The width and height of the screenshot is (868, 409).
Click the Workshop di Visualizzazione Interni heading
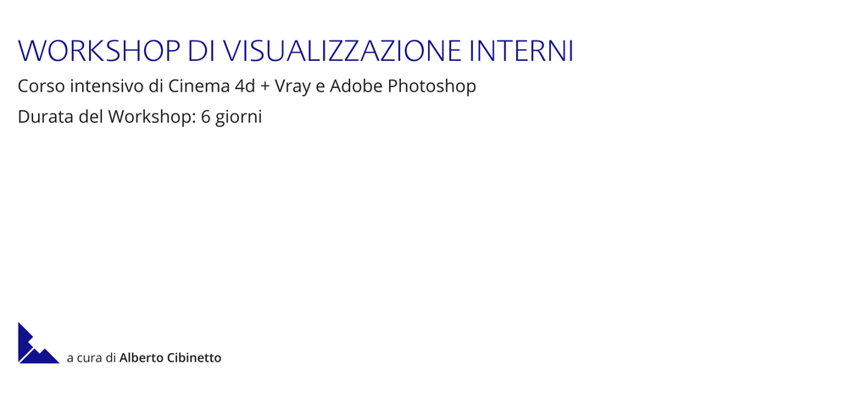pos(296,51)
